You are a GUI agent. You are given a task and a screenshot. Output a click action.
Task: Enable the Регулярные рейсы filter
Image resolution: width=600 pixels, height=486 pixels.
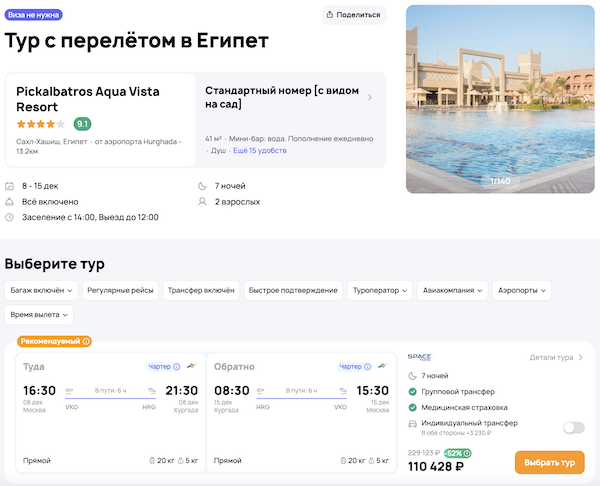tap(120, 290)
